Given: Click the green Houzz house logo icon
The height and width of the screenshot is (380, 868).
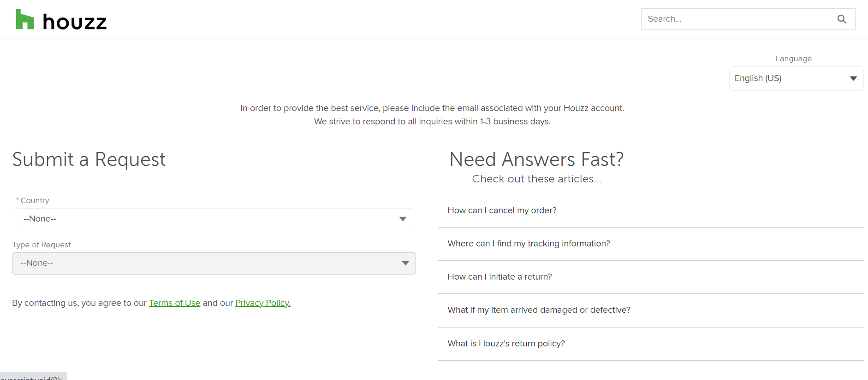Looking at the screenshot, I should [25, 20].
